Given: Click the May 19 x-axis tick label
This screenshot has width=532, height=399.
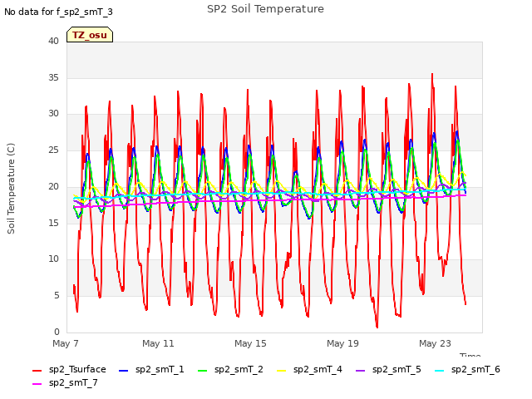Looking at the screenshot, I should [x=342, y=343].
